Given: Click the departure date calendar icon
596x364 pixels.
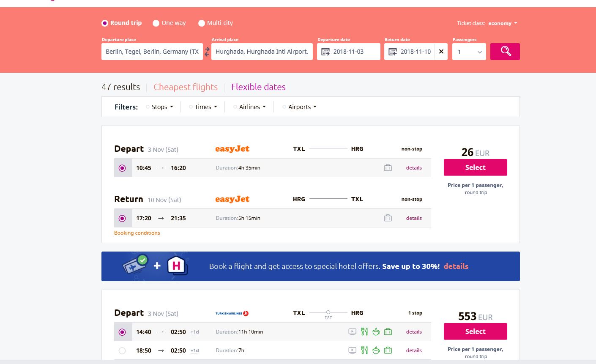Looking at the screenshot, I should click(325, 52).
